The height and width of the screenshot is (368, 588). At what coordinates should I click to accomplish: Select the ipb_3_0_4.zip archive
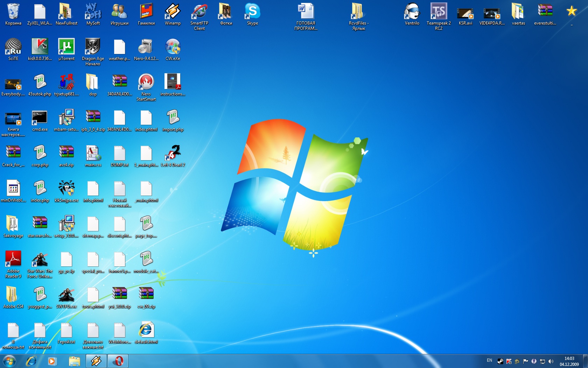pos(93,121)
